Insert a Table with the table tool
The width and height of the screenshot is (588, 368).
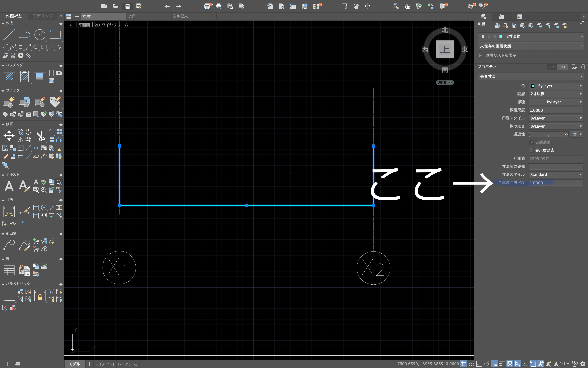[x=9, y=270]
